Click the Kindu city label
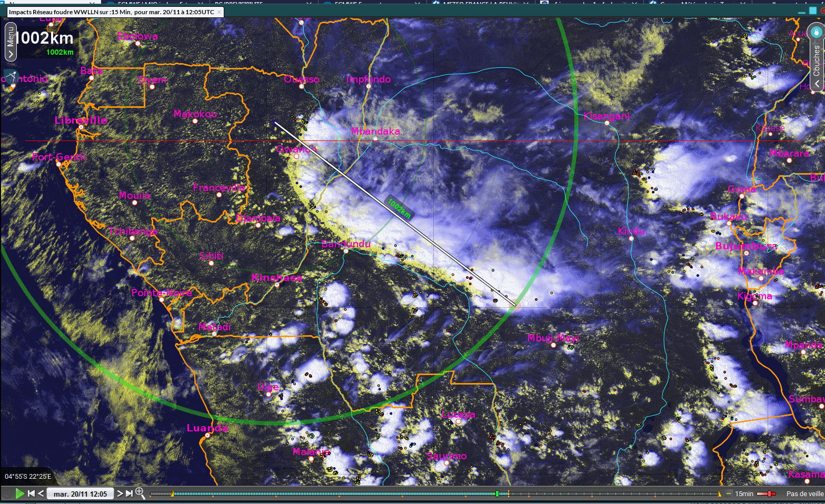This screenshot has height=504, width=825. click(631, 231)
